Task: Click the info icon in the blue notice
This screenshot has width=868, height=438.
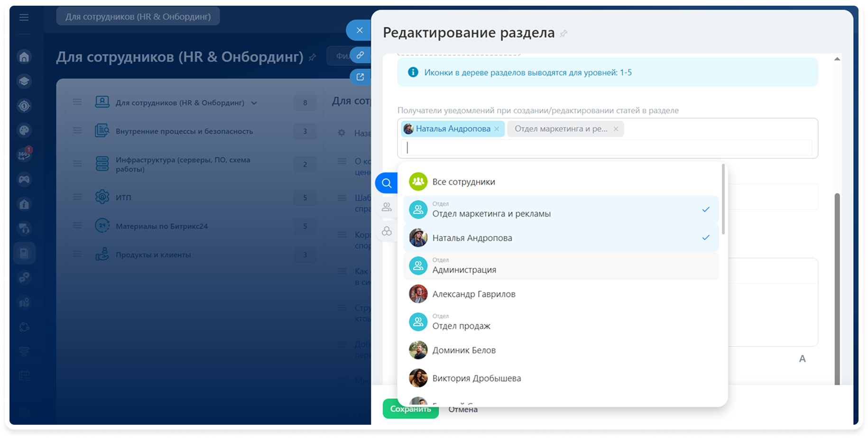Action: (413, 72)
